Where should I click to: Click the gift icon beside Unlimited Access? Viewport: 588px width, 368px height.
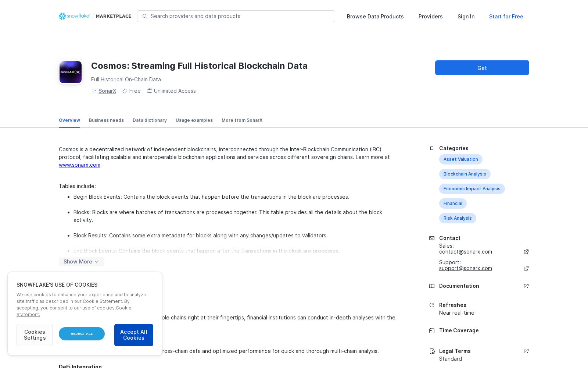pyautogui.click(x=150, y=91)
